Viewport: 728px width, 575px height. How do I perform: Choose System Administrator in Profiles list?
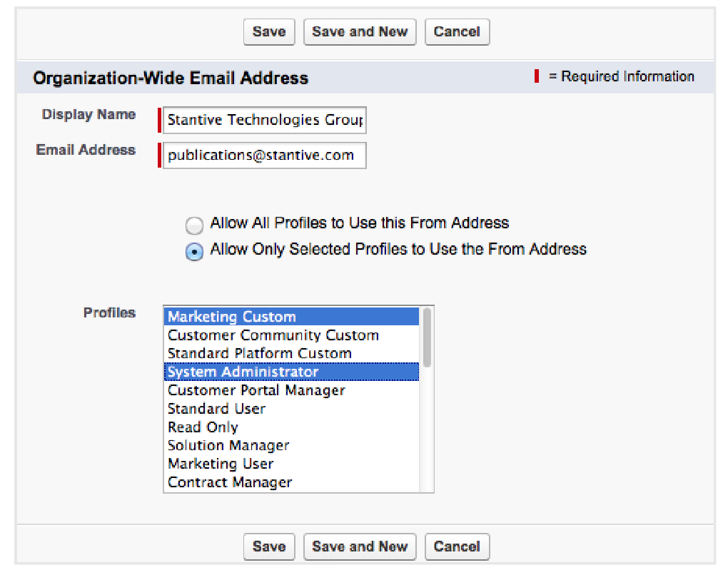(291, 372)
